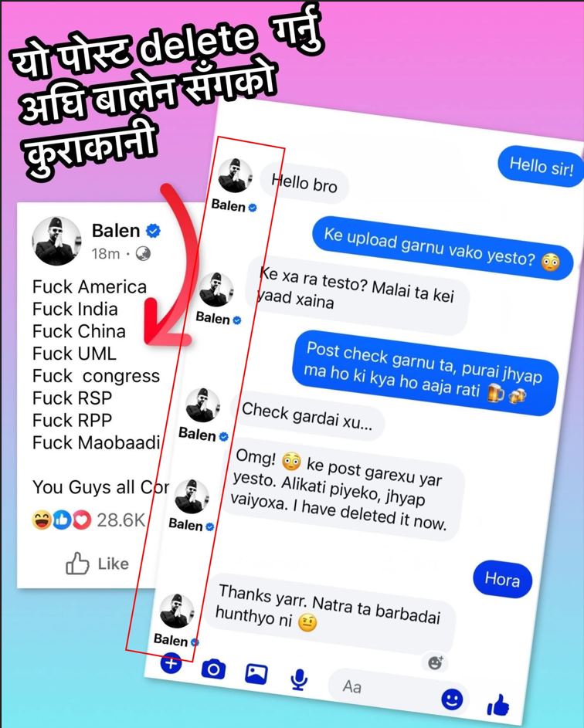Open the 28.6K reactions count

tap(121, 520)
